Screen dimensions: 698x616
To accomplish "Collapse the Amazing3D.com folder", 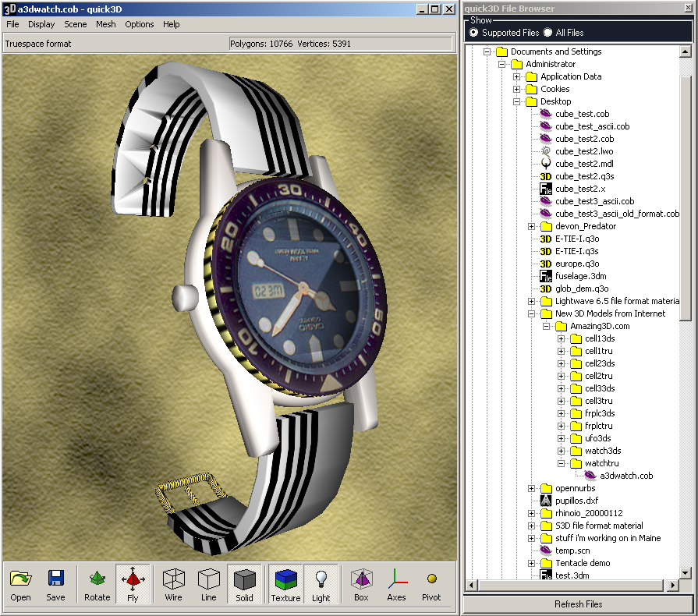I will tap(546, 326).
